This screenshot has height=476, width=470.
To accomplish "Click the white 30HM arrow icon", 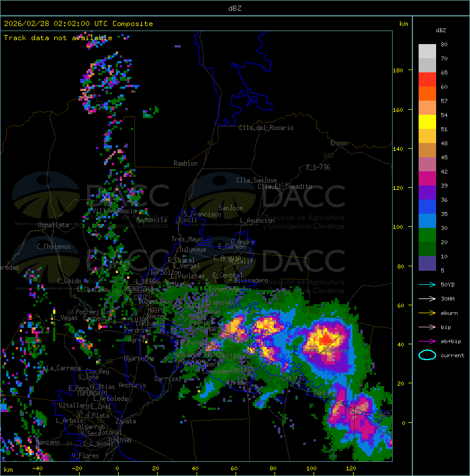I will pos(427,298).
